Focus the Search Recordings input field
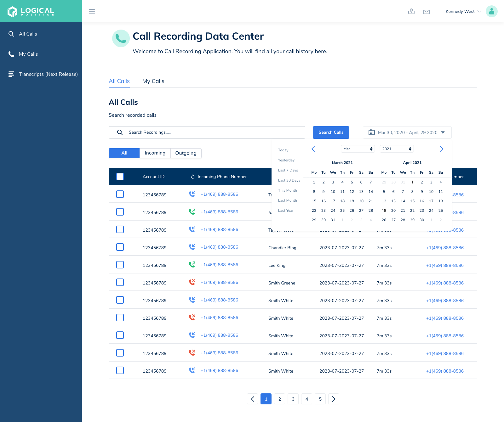Viewport: 504px width, 422px height. click(x=207, y=132)
